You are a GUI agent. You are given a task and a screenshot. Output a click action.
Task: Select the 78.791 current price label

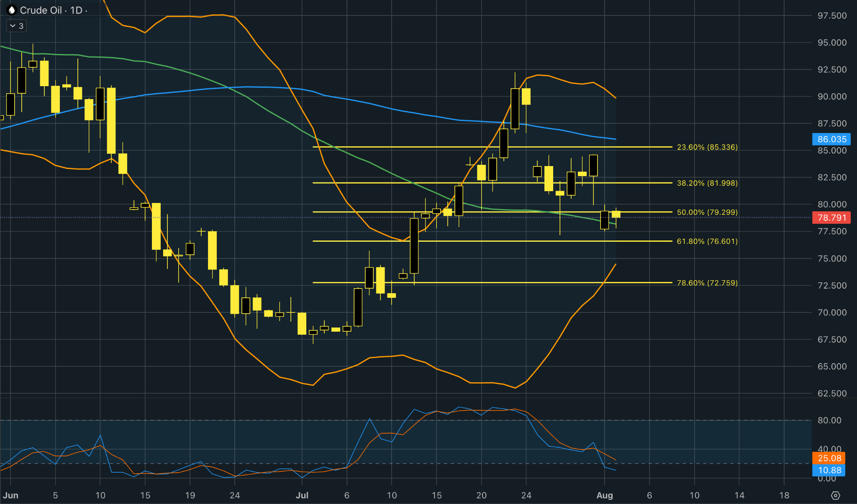tap(831, 217)
